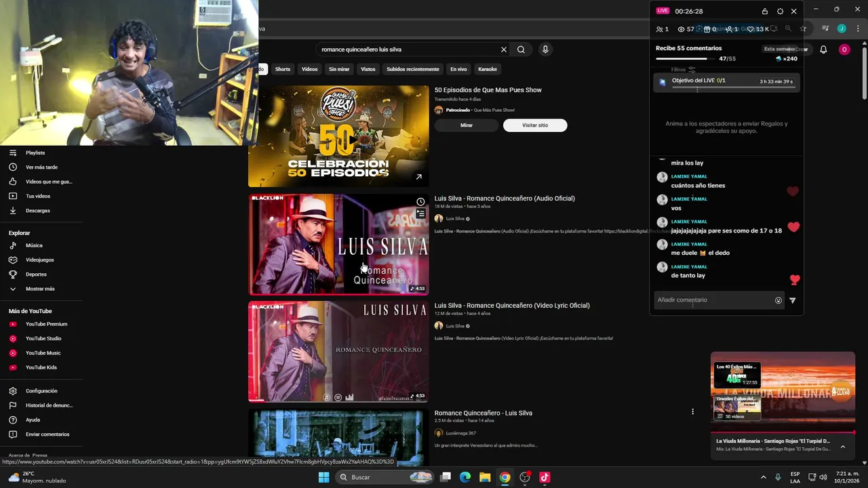Open Filtros sliders icon

[692, 70]
